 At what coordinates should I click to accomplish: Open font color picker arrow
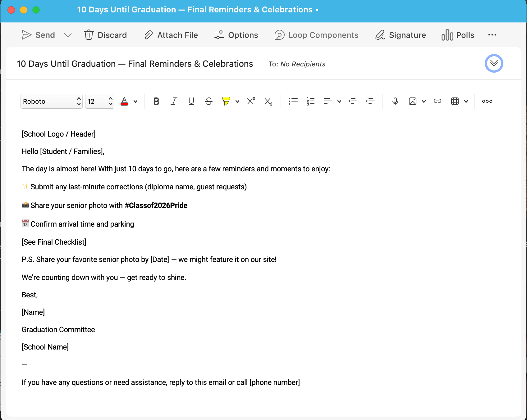coord(135,101)
